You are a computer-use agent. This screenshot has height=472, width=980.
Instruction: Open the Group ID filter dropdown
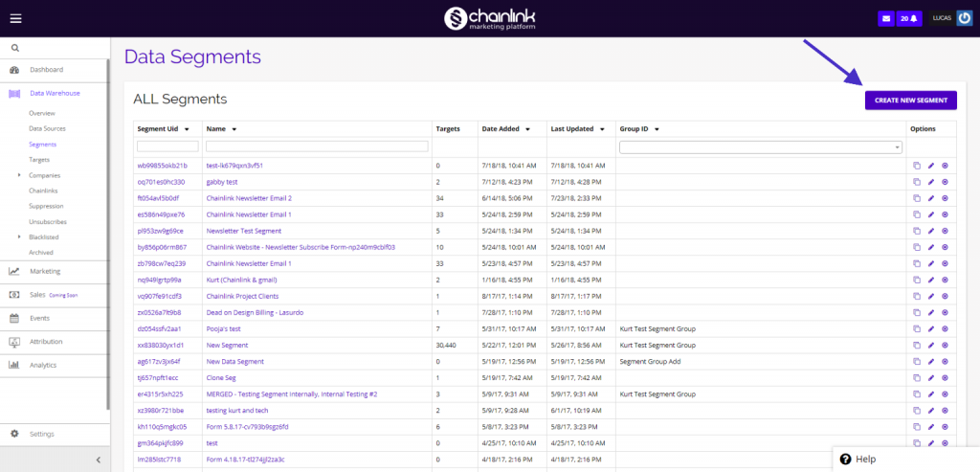pyautogui.click(x=761, y=146)
